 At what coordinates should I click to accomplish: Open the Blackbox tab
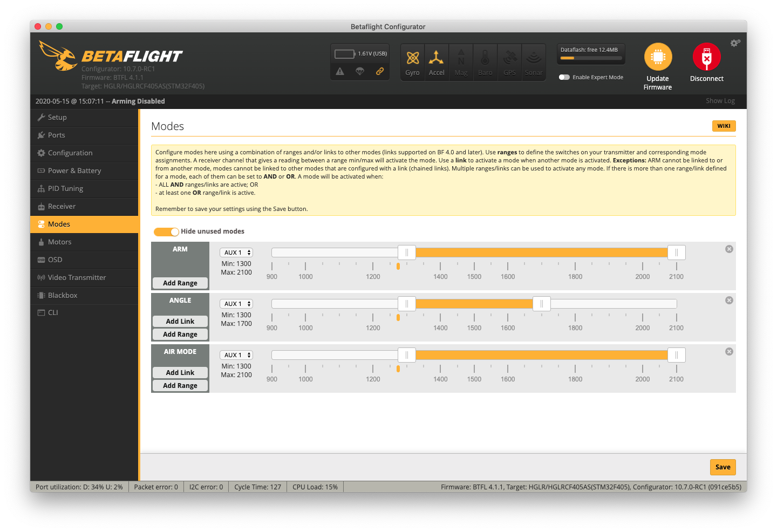coord(84,296)
